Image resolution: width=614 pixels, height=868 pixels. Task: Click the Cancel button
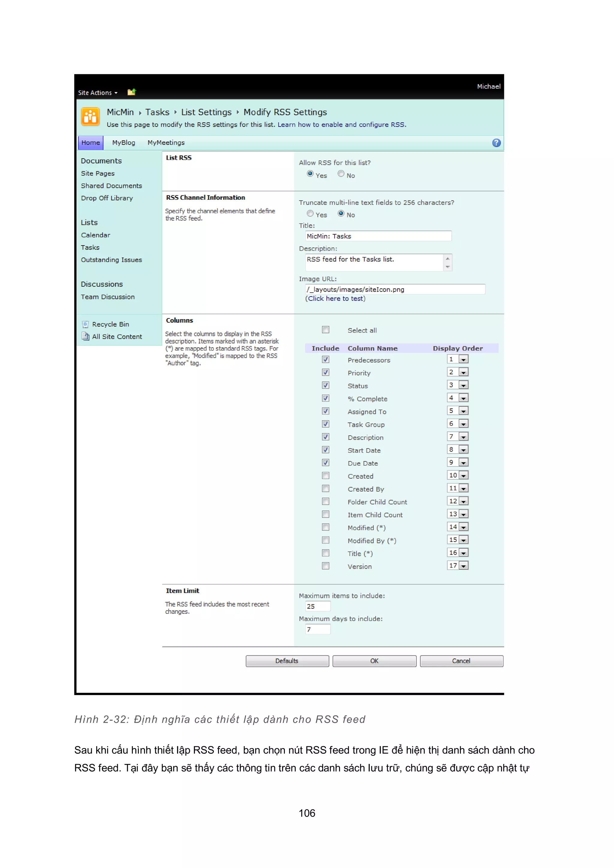(x=461, y=661)
